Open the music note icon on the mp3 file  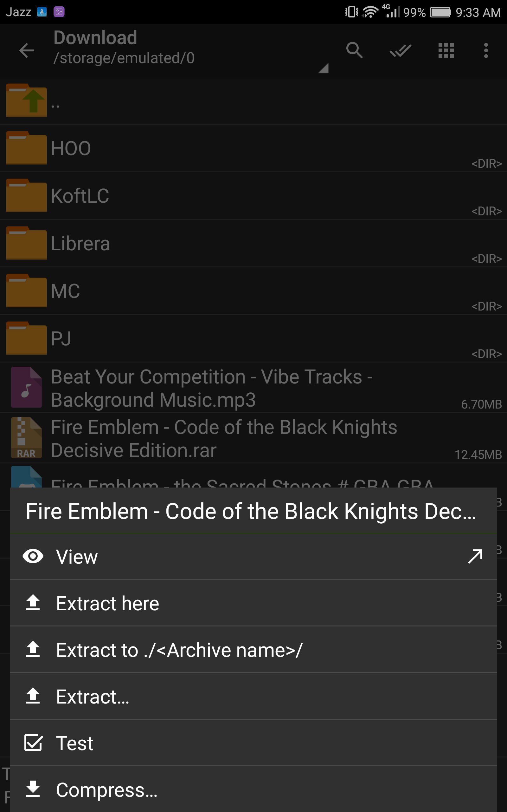point(27,388)
